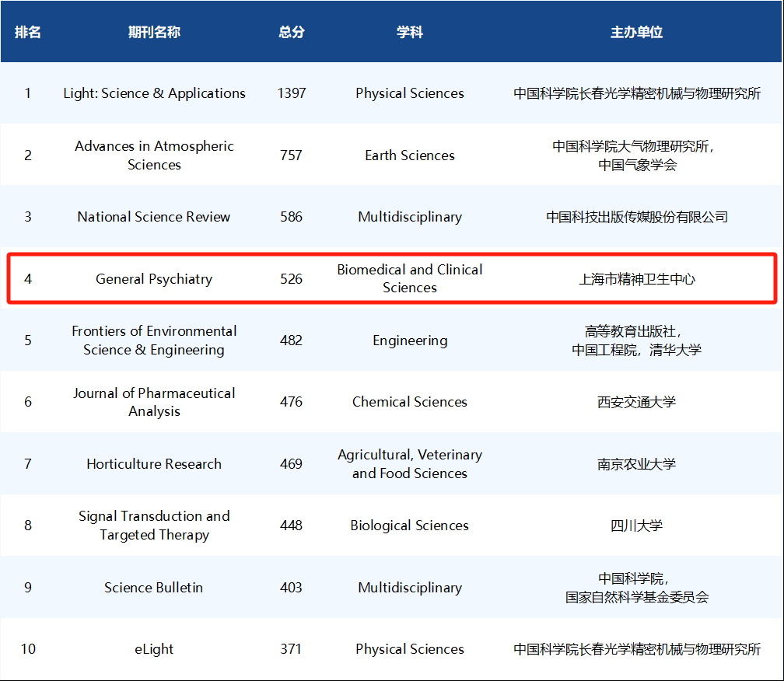Select Journal of Pharmaceutical Analysis name

[154, 402]
